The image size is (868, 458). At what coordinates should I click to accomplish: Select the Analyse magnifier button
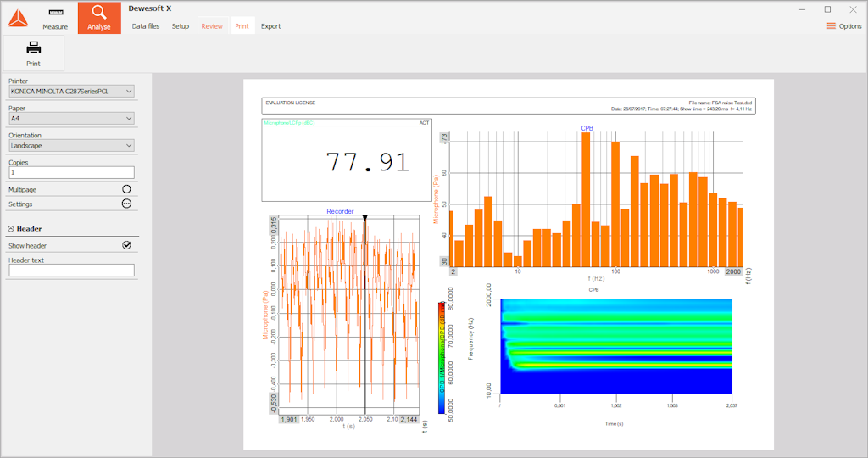(x=99, y=18)
